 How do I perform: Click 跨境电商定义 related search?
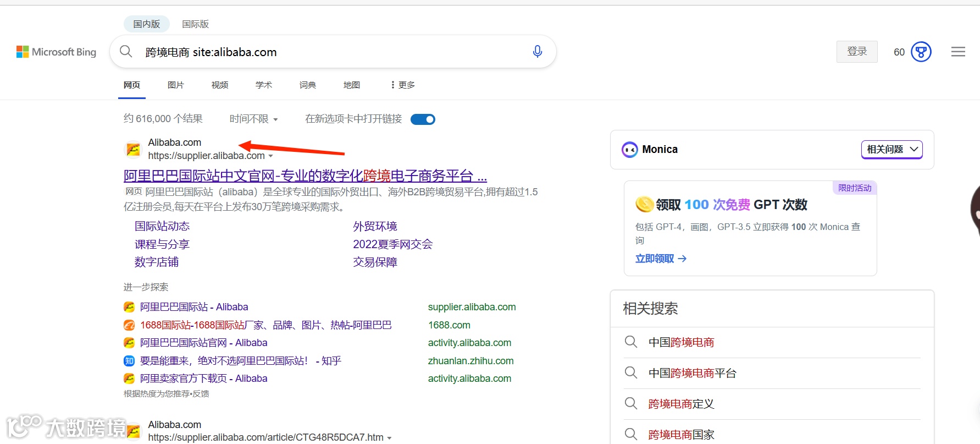pos(682,404)
